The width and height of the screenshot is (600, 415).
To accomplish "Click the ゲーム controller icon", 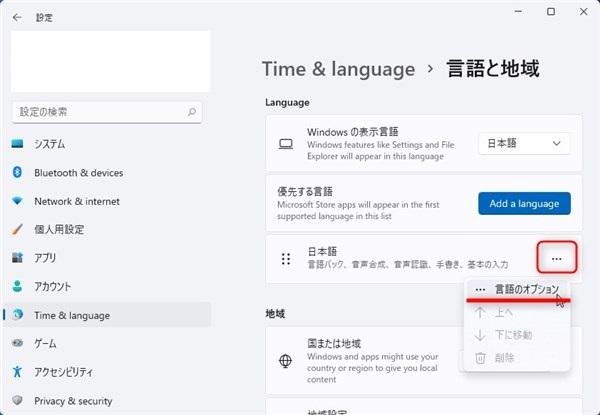I will tap(17, 343).
